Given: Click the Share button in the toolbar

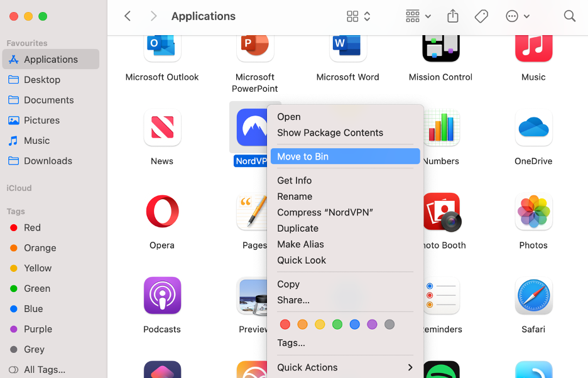Looking at the screenshot, I should click(x=453, y=16).
